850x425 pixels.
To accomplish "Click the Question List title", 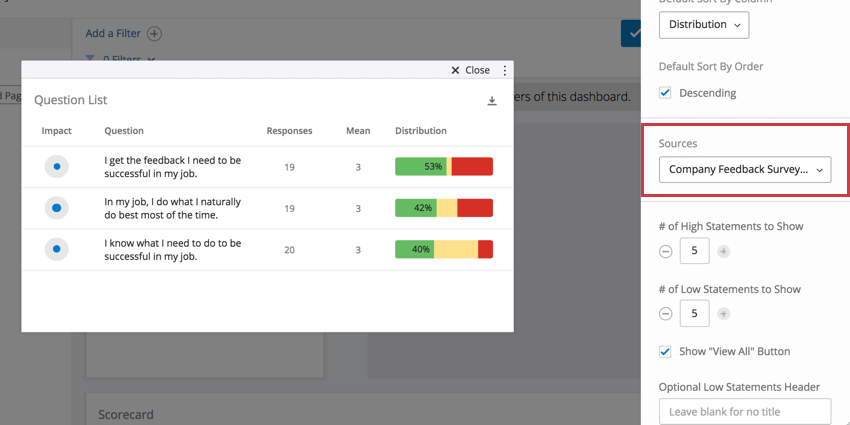I will [x=70, y=100].
